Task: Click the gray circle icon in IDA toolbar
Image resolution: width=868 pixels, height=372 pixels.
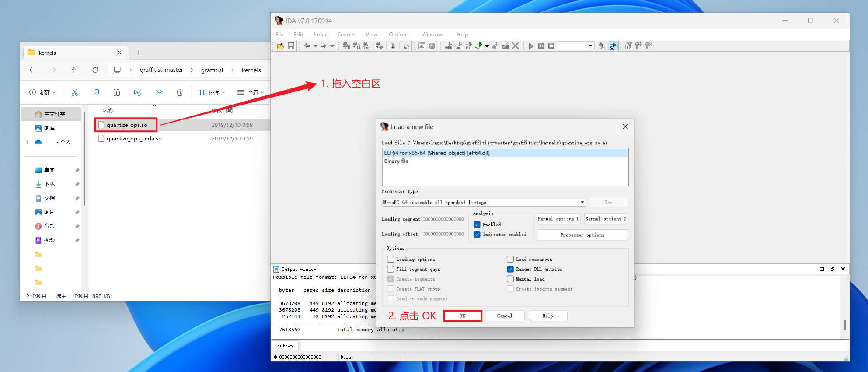Action: point(432,46)
